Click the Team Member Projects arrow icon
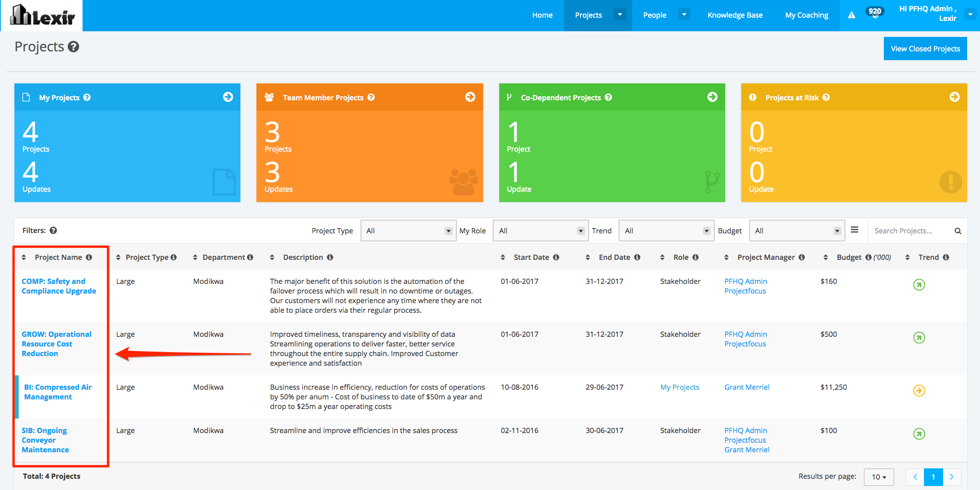 470,97
